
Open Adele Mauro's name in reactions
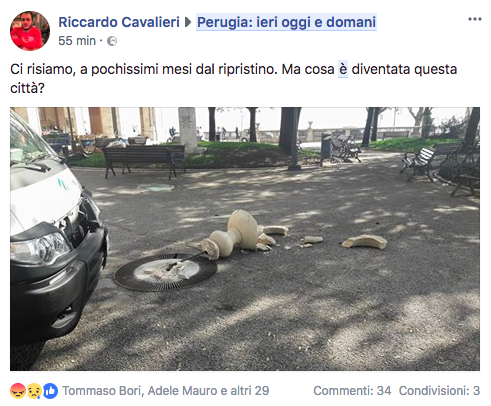pyautogui.click(x=182, y=391)
